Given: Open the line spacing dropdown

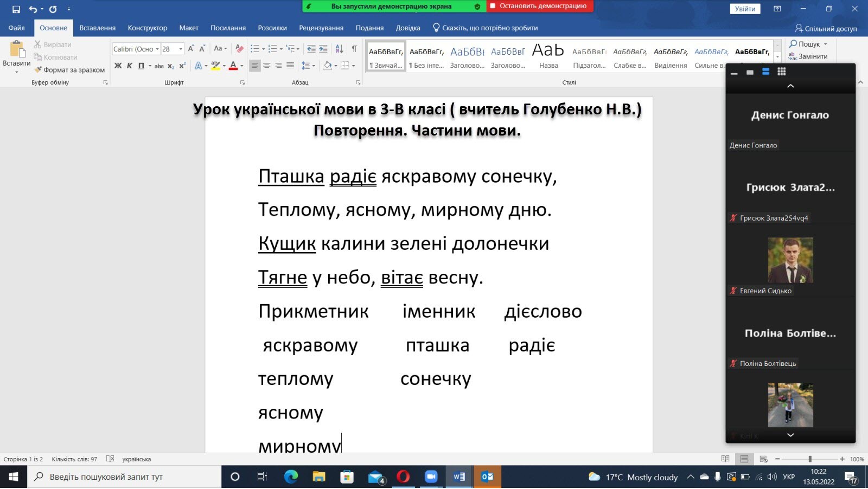Looking at the screenshot, I should click(x=308, y=66).
